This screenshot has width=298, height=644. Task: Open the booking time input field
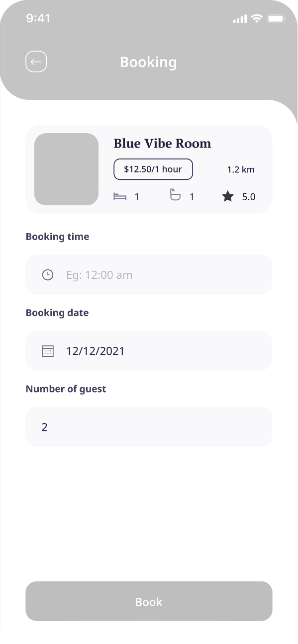pyautogui.click(x=149, y=274)
